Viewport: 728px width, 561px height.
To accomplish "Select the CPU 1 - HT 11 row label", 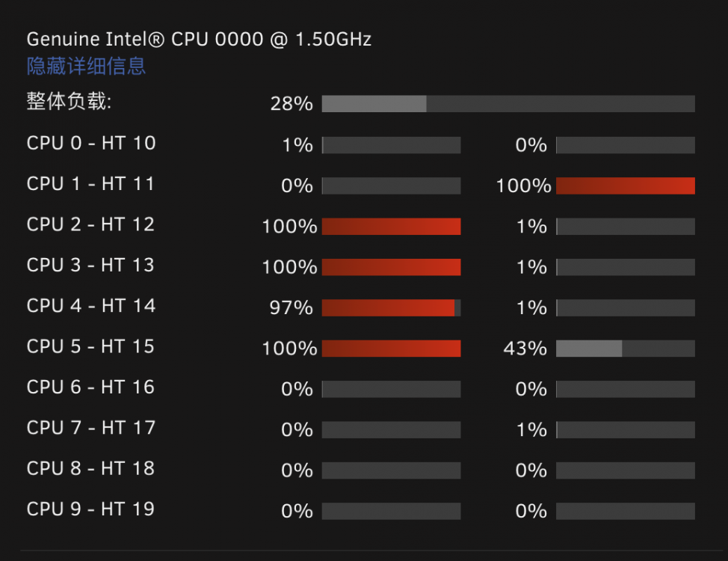I will tap(90, 183).
